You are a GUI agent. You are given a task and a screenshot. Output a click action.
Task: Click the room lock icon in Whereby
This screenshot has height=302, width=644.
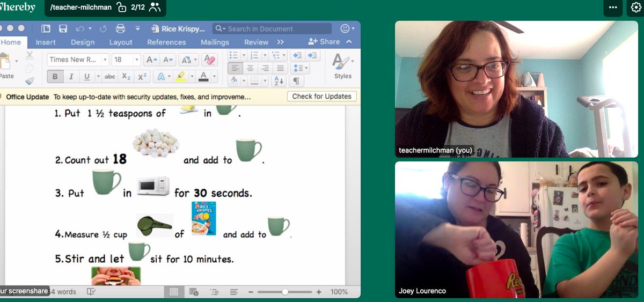121,8
